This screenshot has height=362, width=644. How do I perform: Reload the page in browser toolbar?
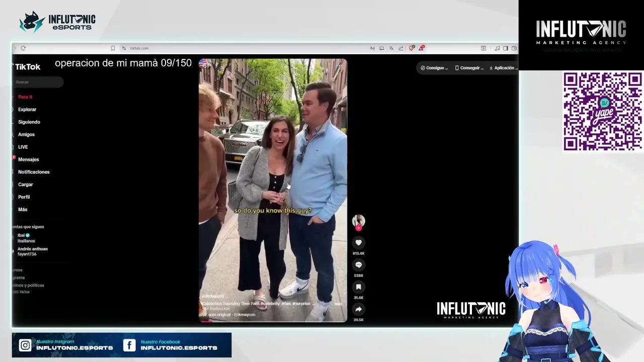[x=23, y=48]
